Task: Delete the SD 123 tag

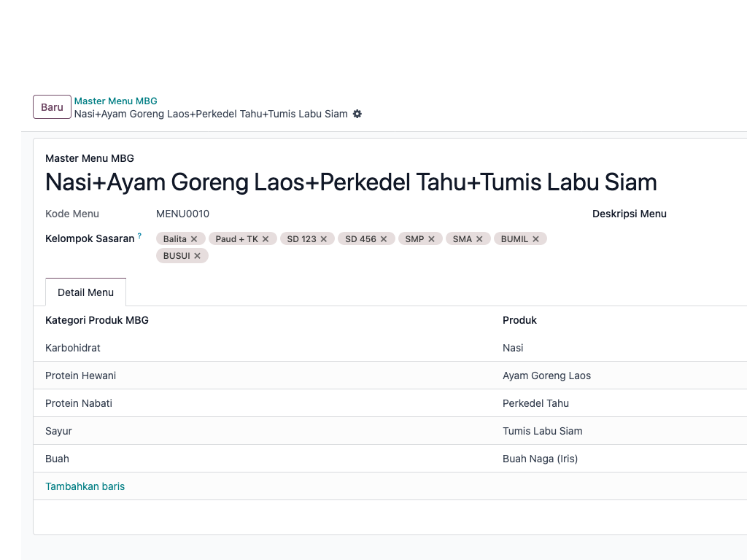Action: [324, 239]
